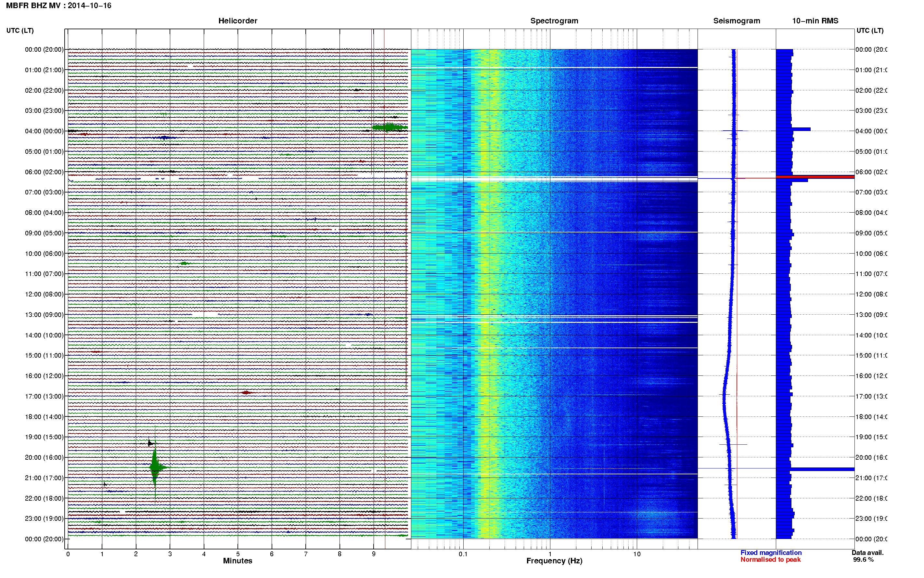
Task: Click the red RMS peak bar after 06:00
Action: pos(815,177)
